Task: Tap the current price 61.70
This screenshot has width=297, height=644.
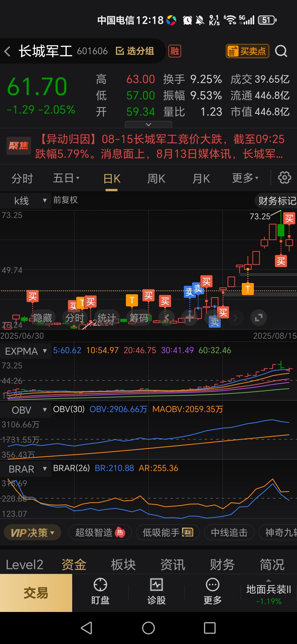Action: (x=37, y=87)
